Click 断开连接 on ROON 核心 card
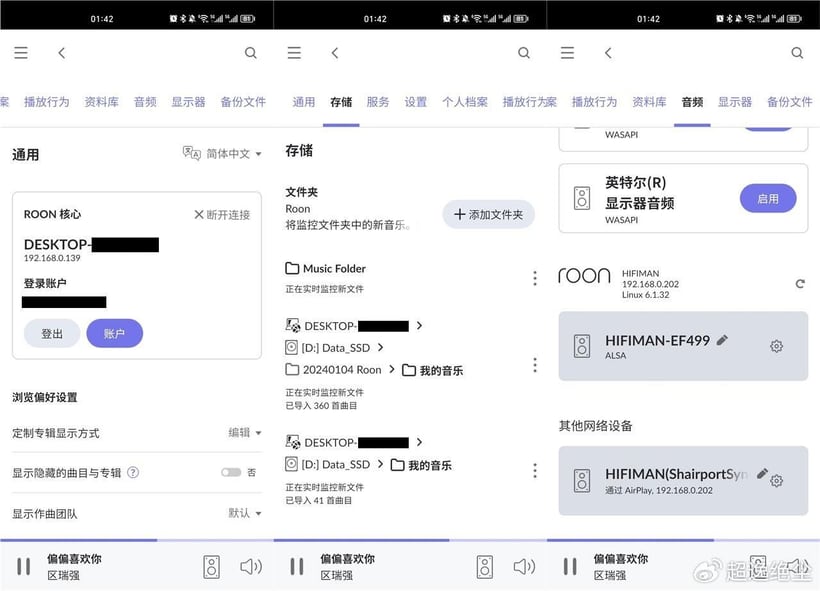This screenshot has height=591, width=820. coord(222,215)
